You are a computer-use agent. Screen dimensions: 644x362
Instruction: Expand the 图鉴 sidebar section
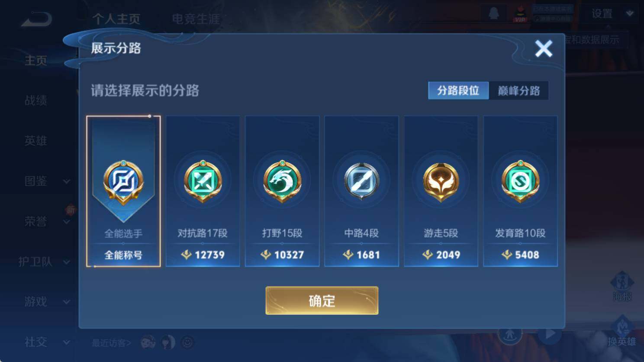point(66,181)
